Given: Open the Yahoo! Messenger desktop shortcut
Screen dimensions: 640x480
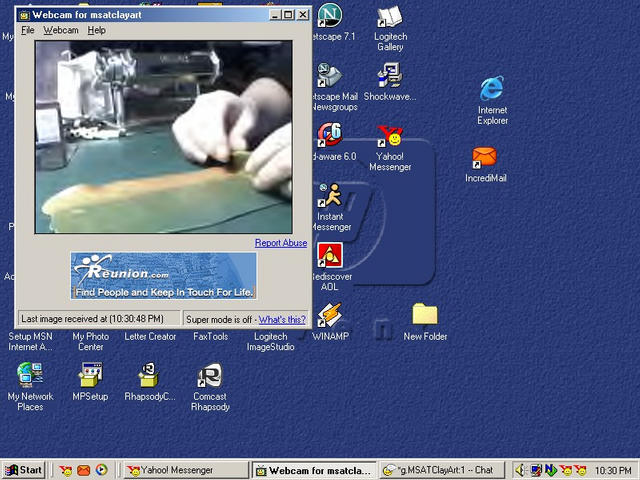Looking at the screenshot, I should click(x=390, y=136).
